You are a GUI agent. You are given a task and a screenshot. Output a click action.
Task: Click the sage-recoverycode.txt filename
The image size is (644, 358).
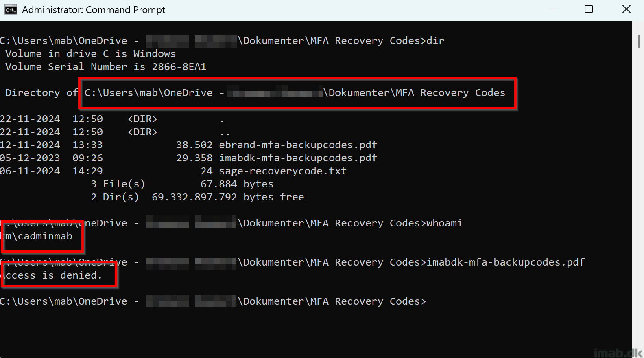click(283, 171)
